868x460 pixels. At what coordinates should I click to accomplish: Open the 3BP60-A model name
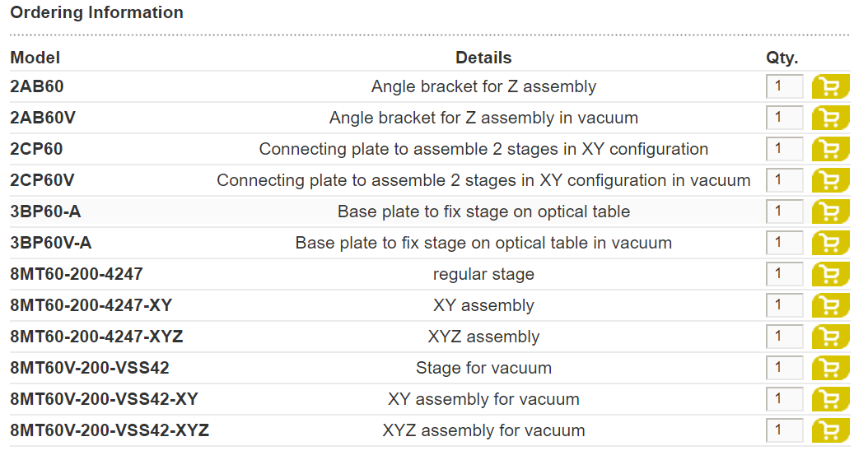pyautogui.click(x=45, y=211)
